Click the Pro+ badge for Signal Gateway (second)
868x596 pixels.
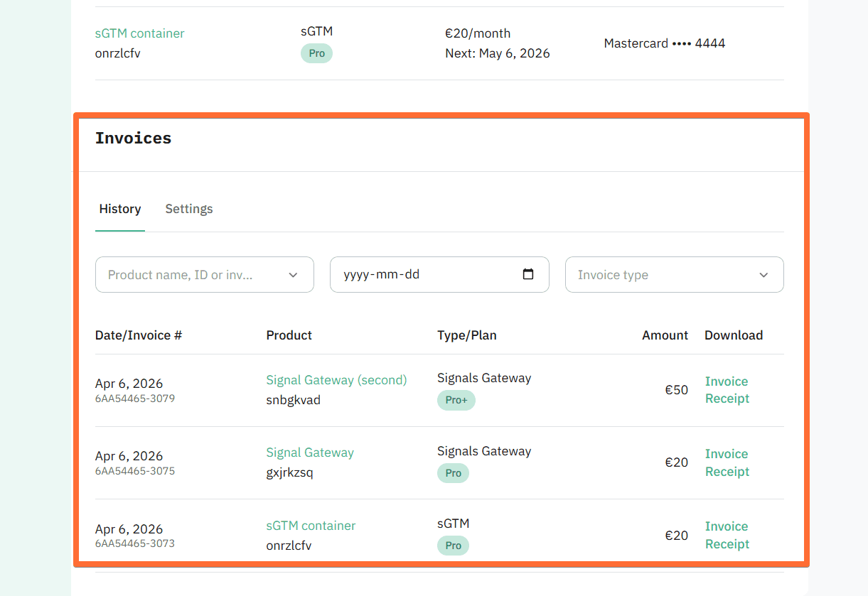[x=456, y=400]
